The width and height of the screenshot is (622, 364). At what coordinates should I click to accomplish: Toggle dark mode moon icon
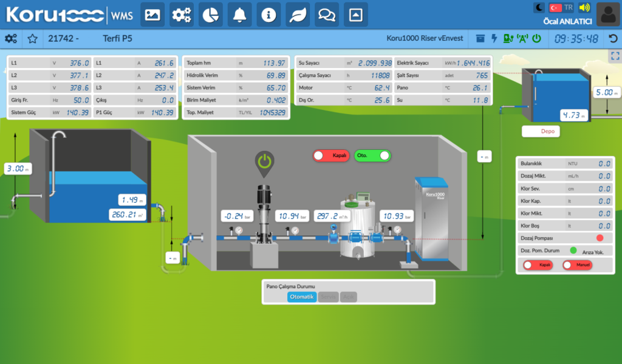click(x=539, y=7)
